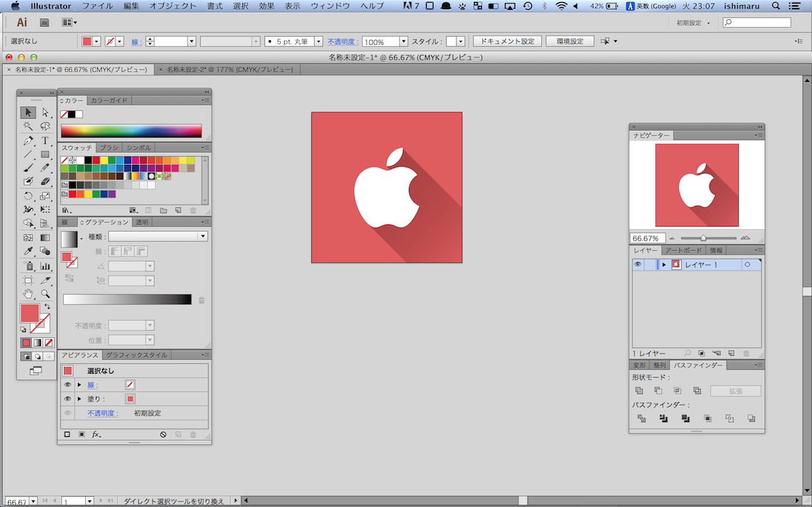Select the Rectangle tool
Image resolution: width=812 pixels, height=507 pixels.
pyautogui.click(x=45, y=154)
